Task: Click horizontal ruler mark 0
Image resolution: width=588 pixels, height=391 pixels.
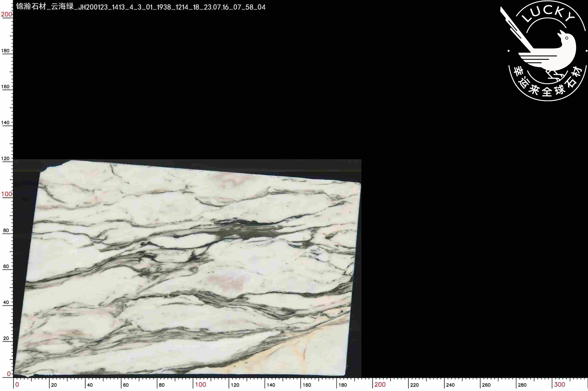Action: 17,385
